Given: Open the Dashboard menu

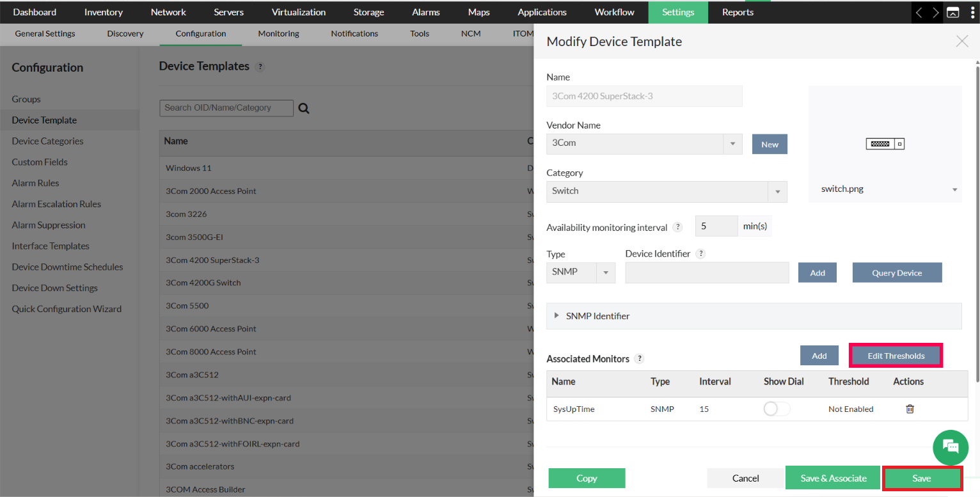Looking at the screenshot, I should tap(35, 12).
